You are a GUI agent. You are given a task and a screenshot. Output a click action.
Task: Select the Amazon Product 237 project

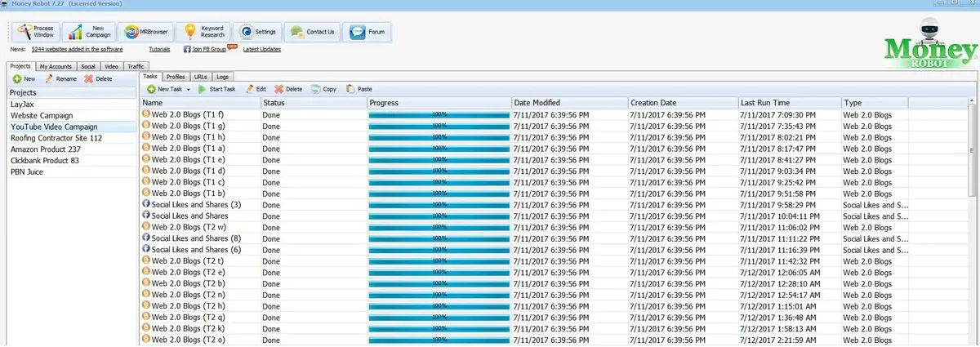pyautogui.click(x=72, y=149)
